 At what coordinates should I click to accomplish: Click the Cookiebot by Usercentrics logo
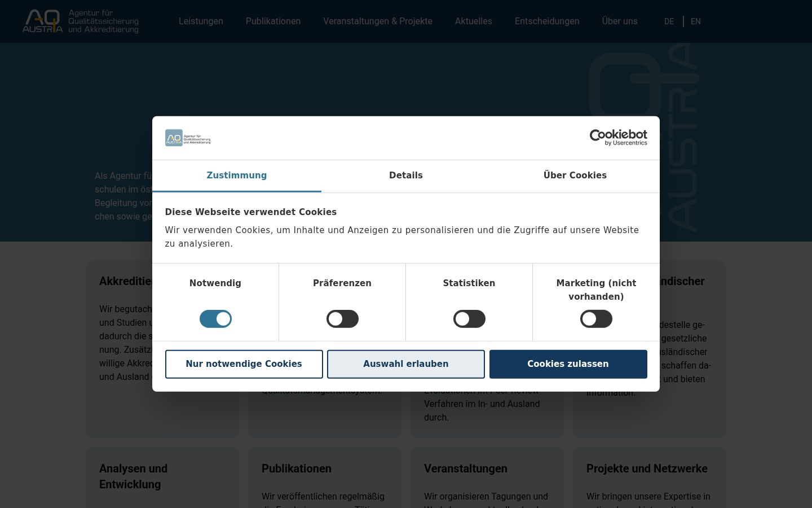618,137
